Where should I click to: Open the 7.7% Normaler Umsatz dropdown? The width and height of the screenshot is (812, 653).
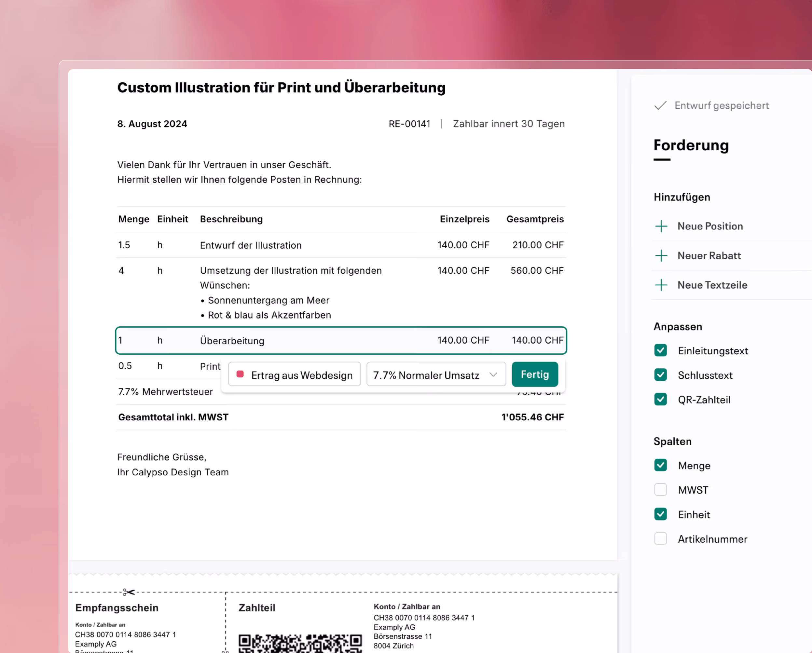pyautogui.click(x=436, y=374)
